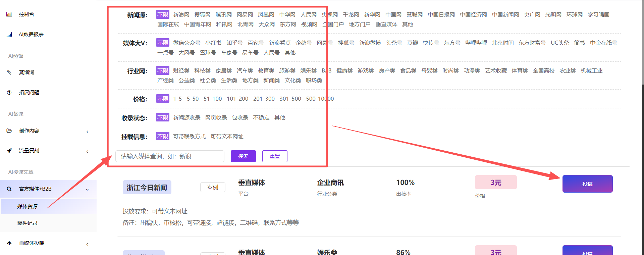The image size is (644, 255).
Task: Select 新浪网 in the 新闻源 filter
Action: (181, 15)
